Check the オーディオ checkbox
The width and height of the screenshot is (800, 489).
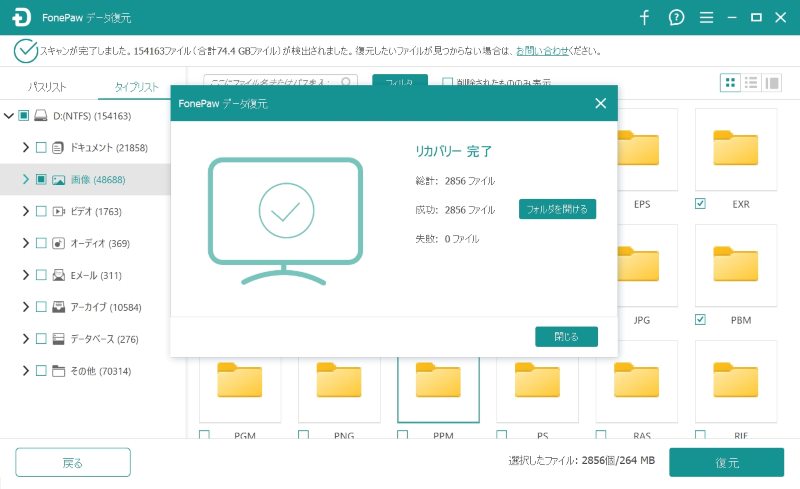(x=41, y=243)
